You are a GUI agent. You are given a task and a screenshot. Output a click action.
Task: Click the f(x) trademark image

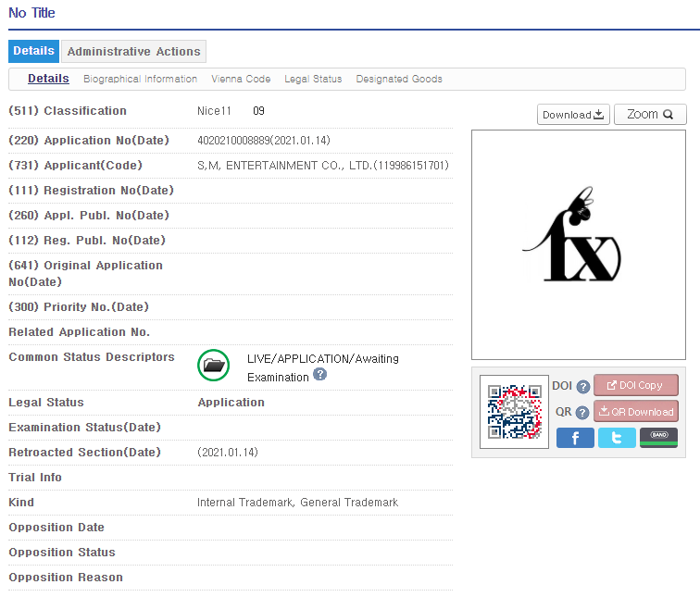579,245
